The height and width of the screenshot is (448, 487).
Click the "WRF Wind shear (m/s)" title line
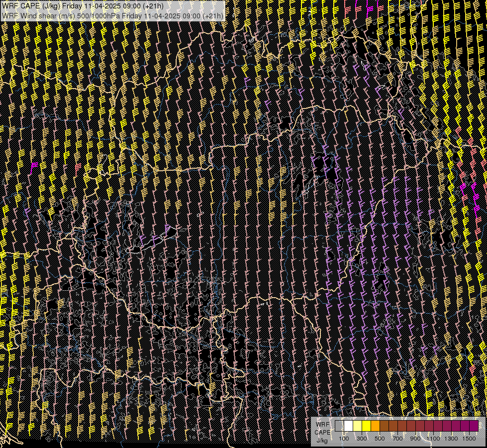(x=113, y=15)
